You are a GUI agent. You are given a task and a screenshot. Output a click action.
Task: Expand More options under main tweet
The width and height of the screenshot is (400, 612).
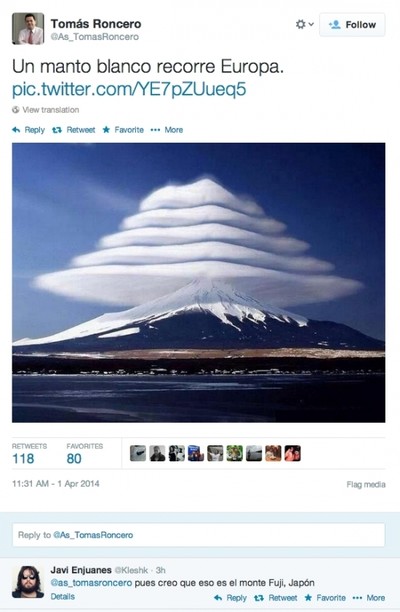pos(167,130)
